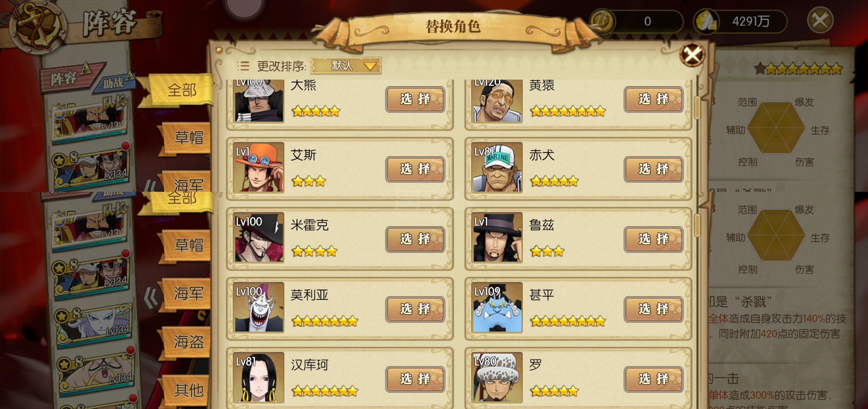Close the 替换角色 dialog
This screenshot has width=868, height=409.
692,55
